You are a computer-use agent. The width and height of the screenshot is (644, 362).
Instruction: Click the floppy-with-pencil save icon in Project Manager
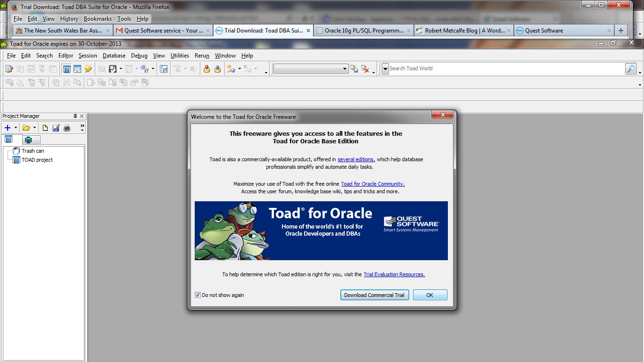tap(56, 128)
